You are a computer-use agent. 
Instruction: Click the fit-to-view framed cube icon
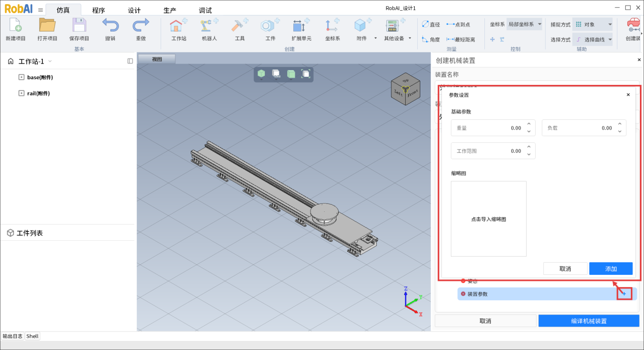306,74
